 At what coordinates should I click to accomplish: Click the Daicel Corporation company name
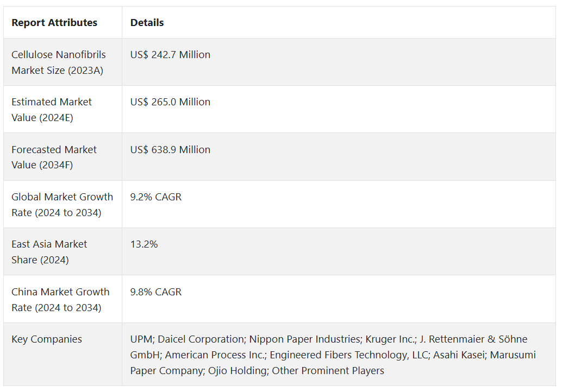pos(201,339)
